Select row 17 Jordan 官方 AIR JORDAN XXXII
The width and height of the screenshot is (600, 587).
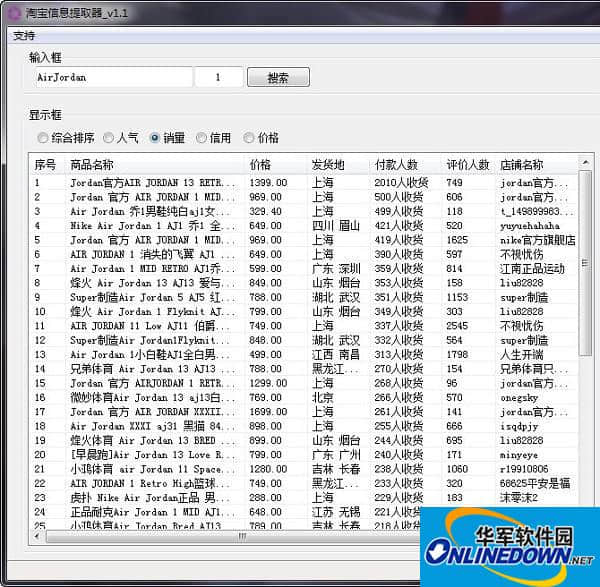[304, 412]
